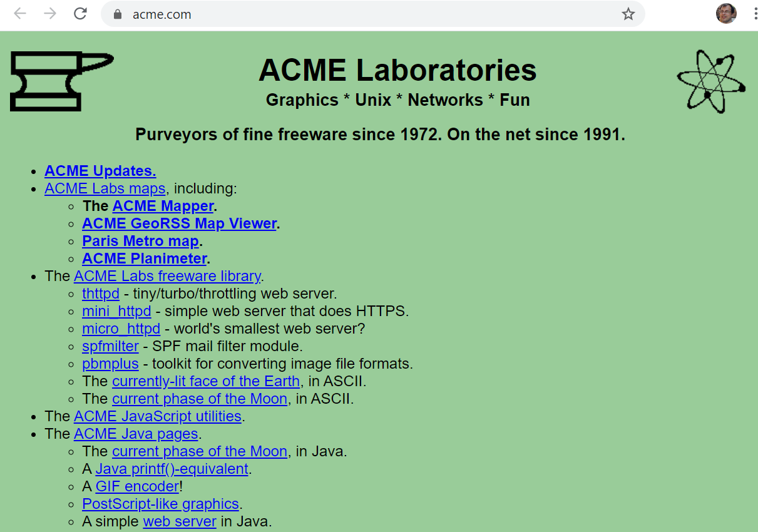Open ACME Labs freeware library link
758x532 pixels.
(x=167, y=276)
